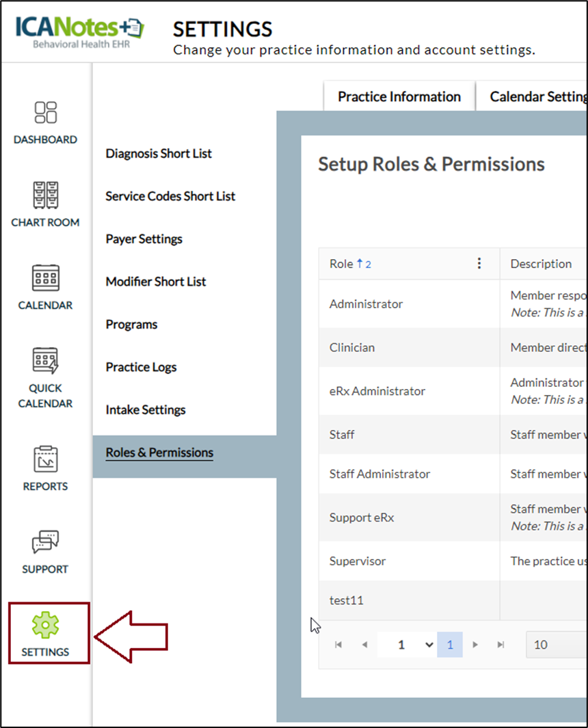Open the items per page dropdown
Viewport: 588px width, 728px height.
(555, 645)
